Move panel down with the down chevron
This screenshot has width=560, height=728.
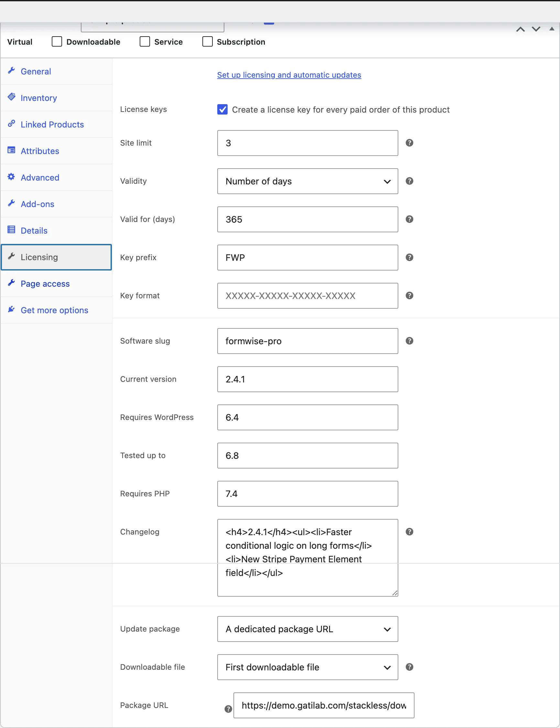pos(536,29)
